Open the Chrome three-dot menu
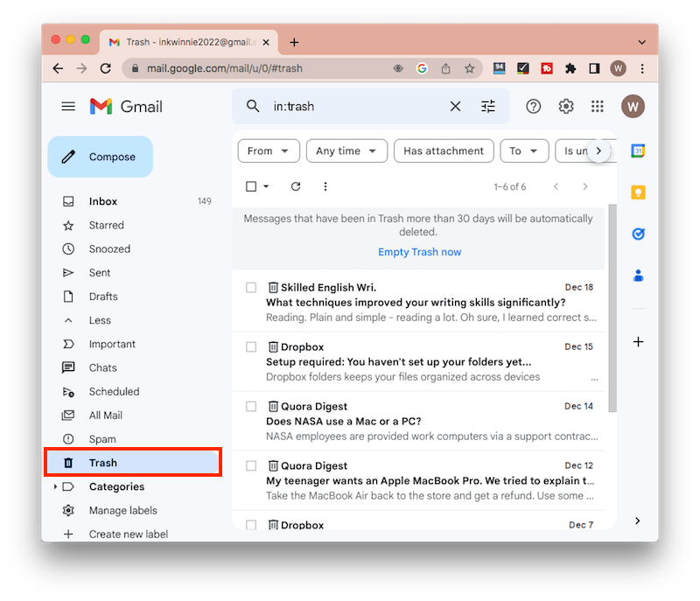Viewport: 700px width, 601px height. point(642,68)
